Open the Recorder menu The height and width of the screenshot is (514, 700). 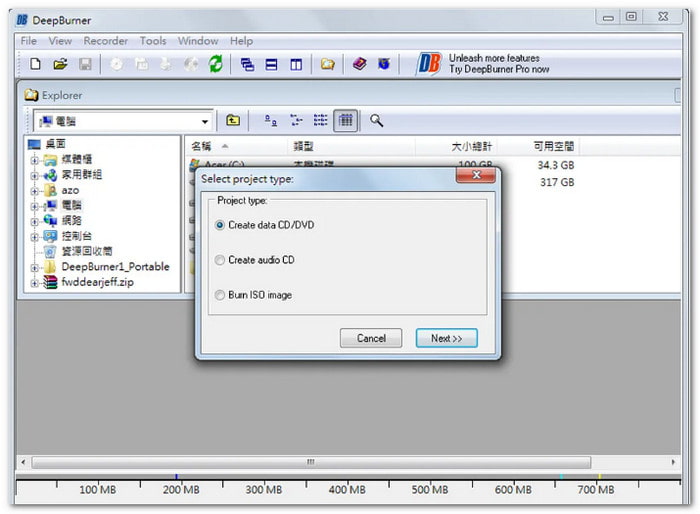click(x=105, y=41)
